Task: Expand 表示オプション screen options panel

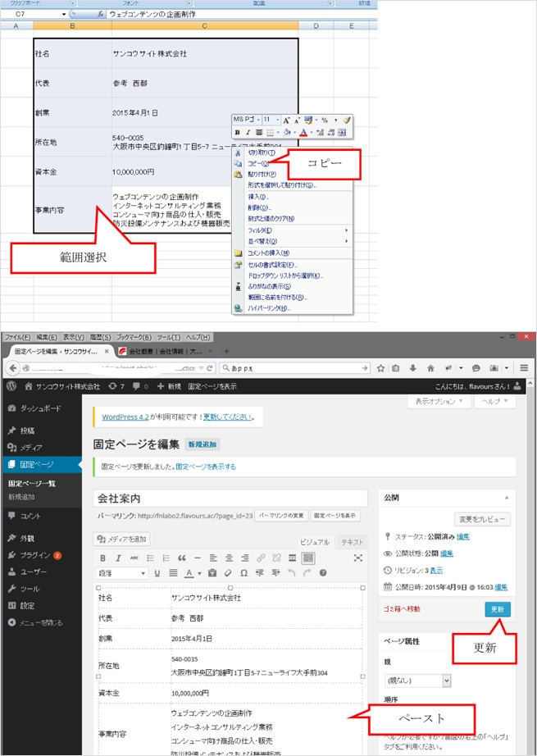Action: [x=439, y=401]
